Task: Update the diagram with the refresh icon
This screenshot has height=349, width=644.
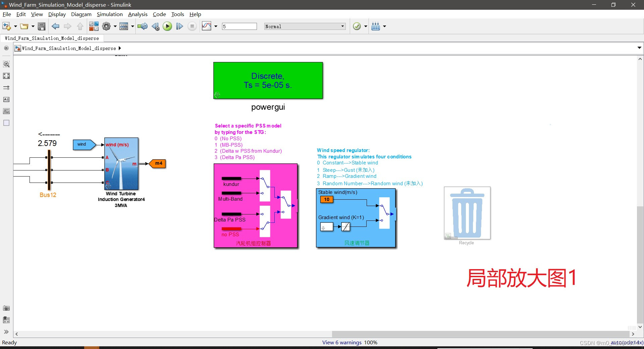Action: pos(143,26)
